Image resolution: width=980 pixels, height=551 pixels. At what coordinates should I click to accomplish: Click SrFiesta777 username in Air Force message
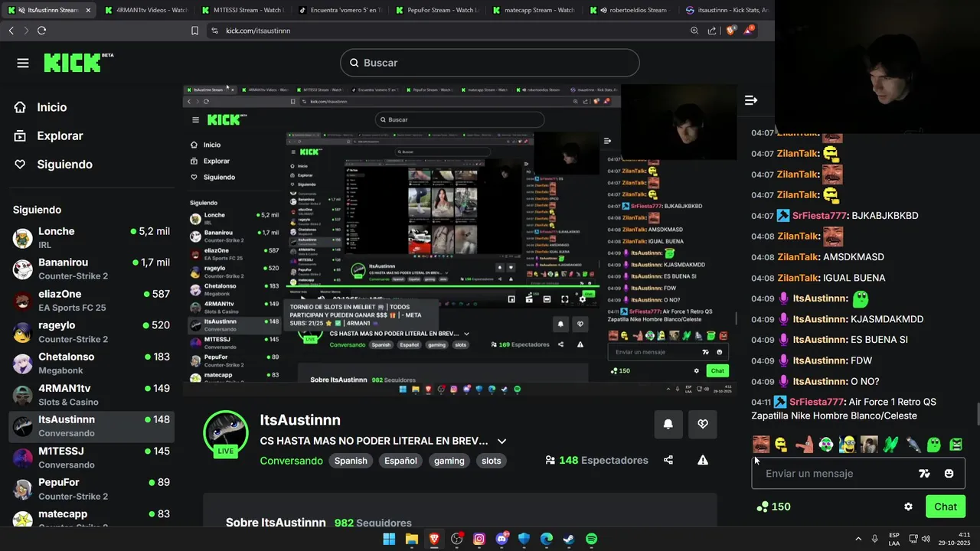[816, 402]
